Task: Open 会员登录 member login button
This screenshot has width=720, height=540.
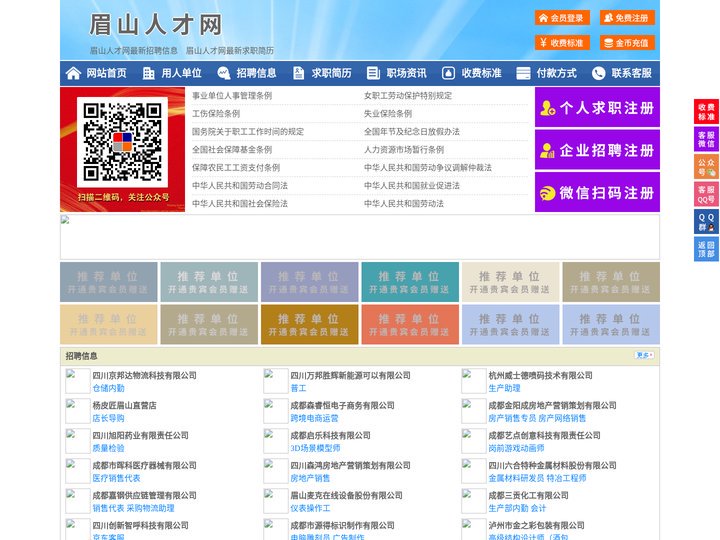Action: click(x=562, y=18)
